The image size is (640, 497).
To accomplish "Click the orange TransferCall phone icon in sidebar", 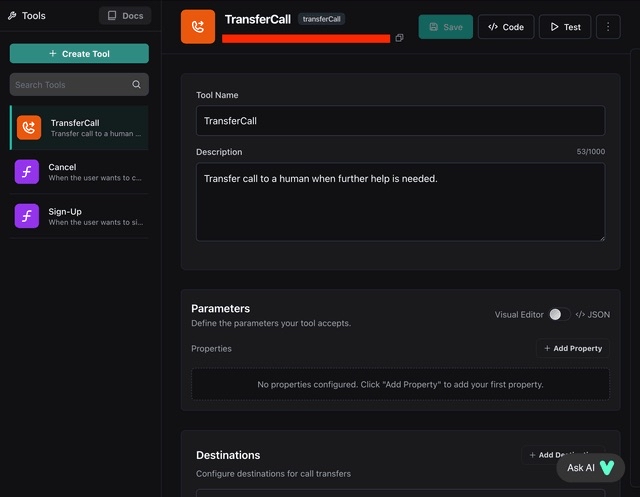I will (29, 128).
